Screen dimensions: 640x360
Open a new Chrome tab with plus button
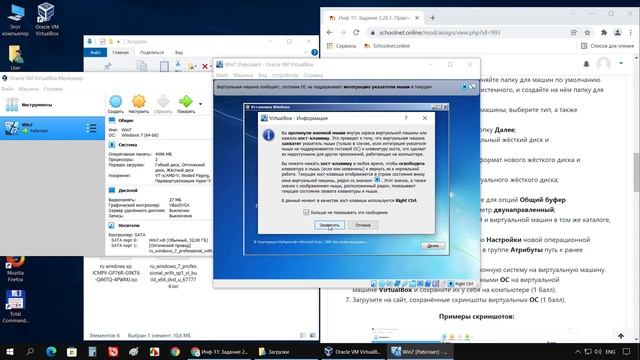432,18
